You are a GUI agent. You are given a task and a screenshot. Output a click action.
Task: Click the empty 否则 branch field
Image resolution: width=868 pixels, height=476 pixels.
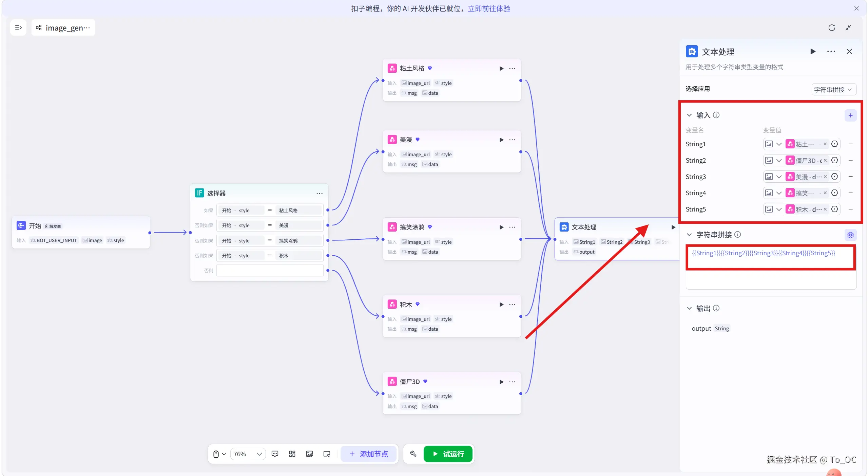(270, 271)
